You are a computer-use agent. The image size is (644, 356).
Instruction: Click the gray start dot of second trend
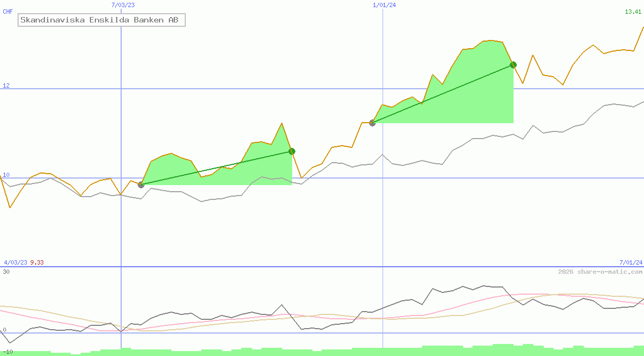372,123
